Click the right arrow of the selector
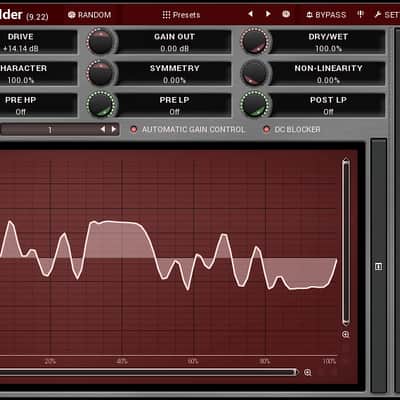 click(x=114, y=129)
